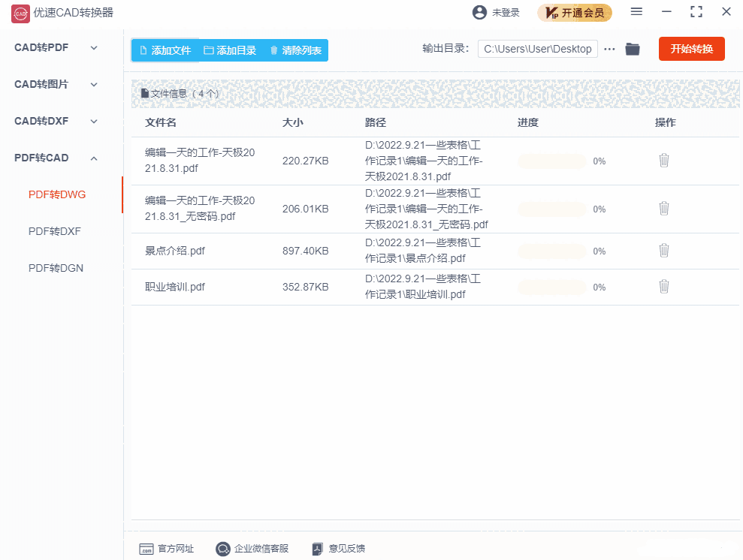This screenshot has height=560, width=743.
Task: Click the 添加文件 add files icon
Action: click(x=142, y=49)
